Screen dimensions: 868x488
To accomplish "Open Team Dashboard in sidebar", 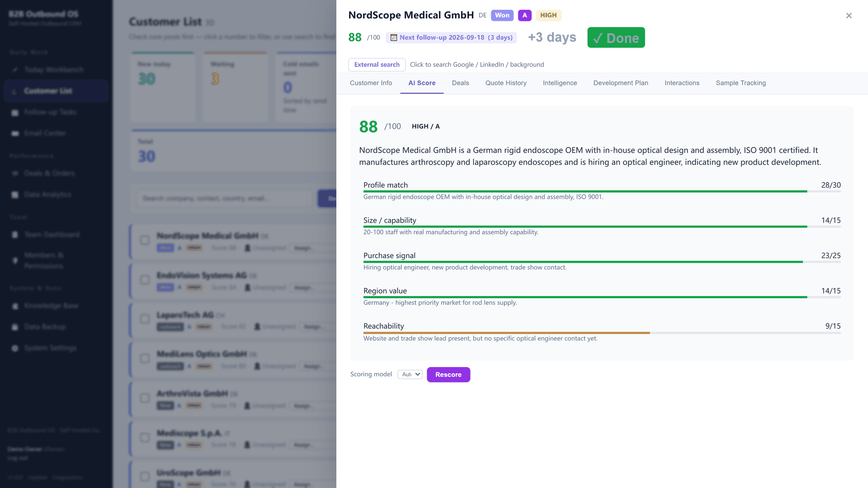I will point(56,235).
